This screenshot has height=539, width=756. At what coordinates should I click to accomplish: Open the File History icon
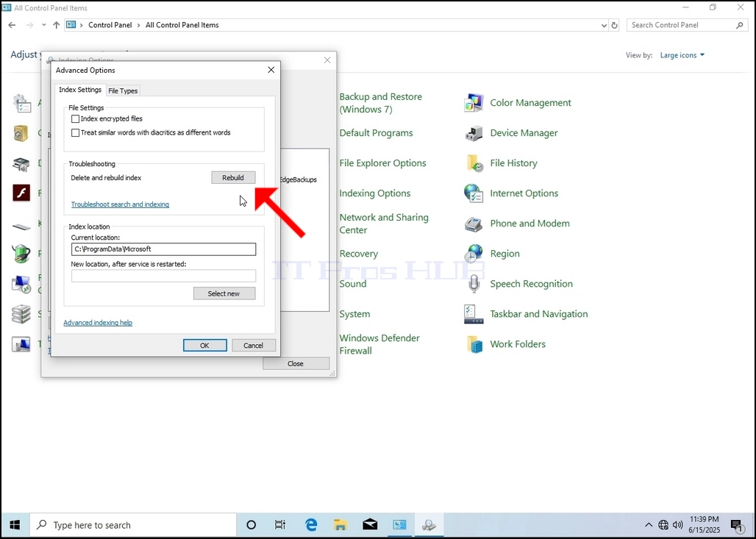click(474, 163)
